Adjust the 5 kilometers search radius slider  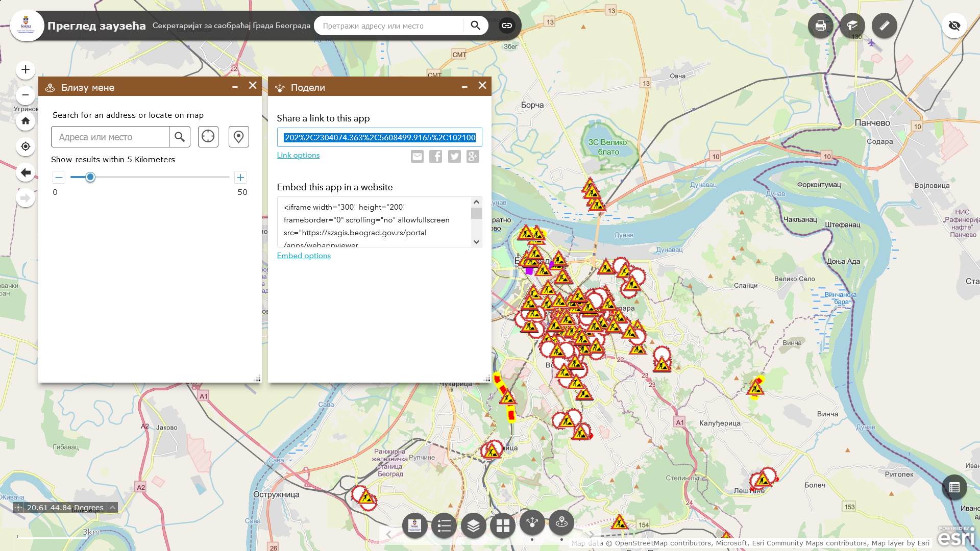pos(90,177)
